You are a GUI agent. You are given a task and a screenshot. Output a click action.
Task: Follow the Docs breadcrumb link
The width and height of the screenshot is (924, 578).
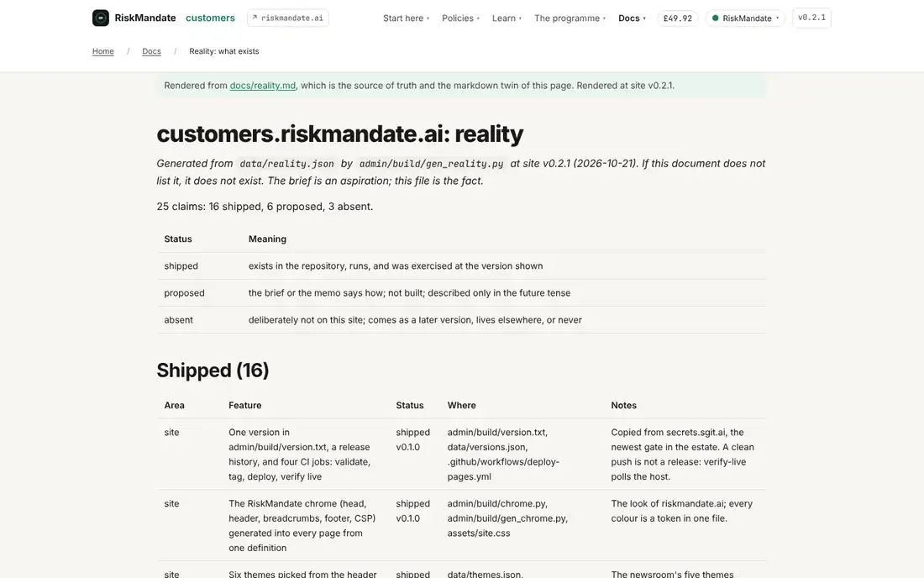click(151, 51)
